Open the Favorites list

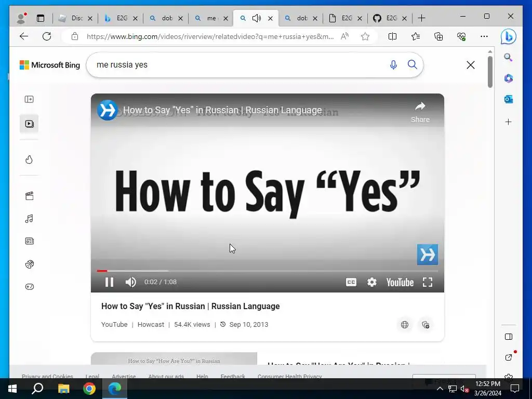click(x=415, y=36)
